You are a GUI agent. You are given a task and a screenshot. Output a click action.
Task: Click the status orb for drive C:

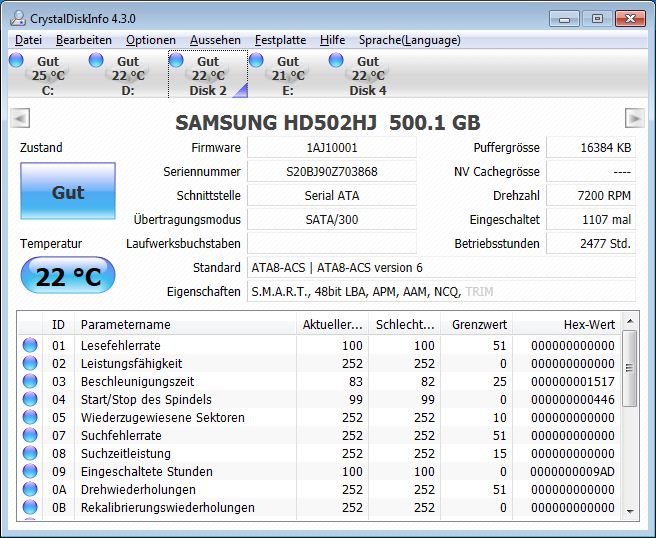click(x=16, y=60)
